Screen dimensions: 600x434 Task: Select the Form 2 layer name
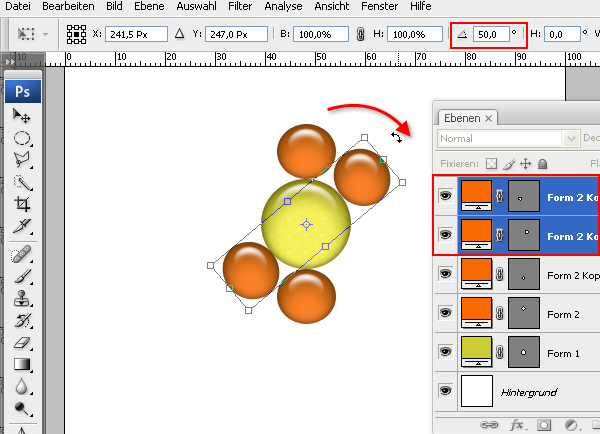click(563, 313)
